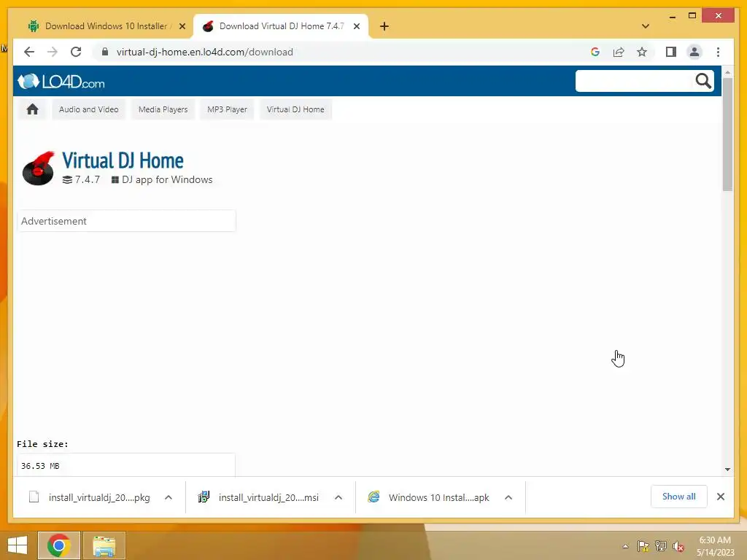This screenshot has width=747, height=560.
Task: Open the Action Center flag icon
Action: click(643, 546)
